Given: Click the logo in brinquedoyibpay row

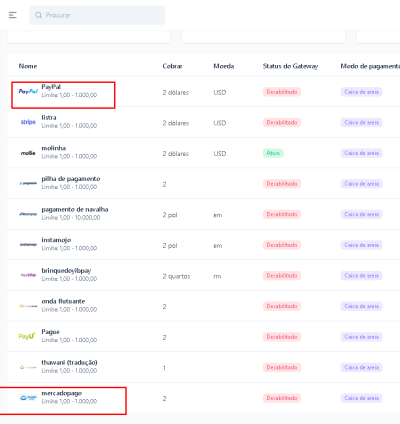Looking at the screenshot, I should click(x=28, y=275).
